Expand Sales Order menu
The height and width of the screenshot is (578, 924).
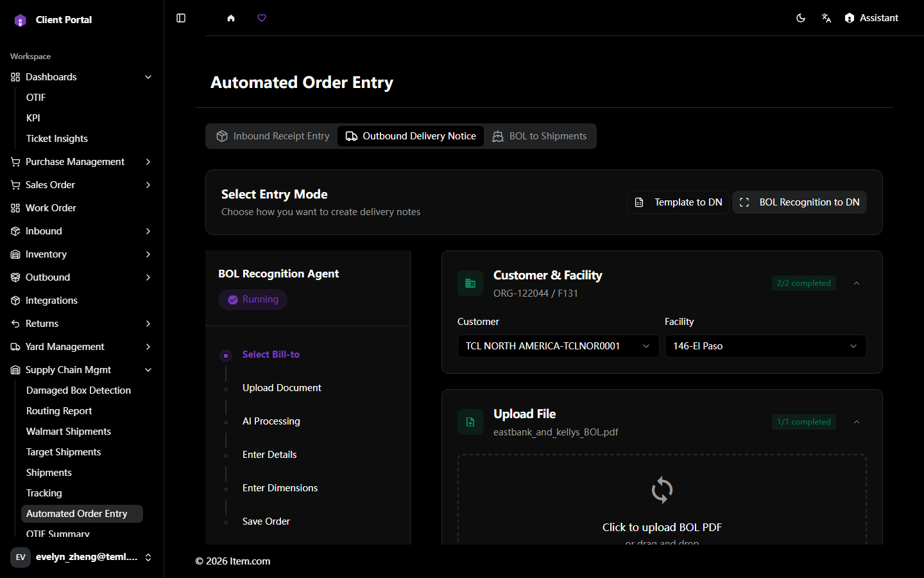pyautogui.click(x=81, y=185)
